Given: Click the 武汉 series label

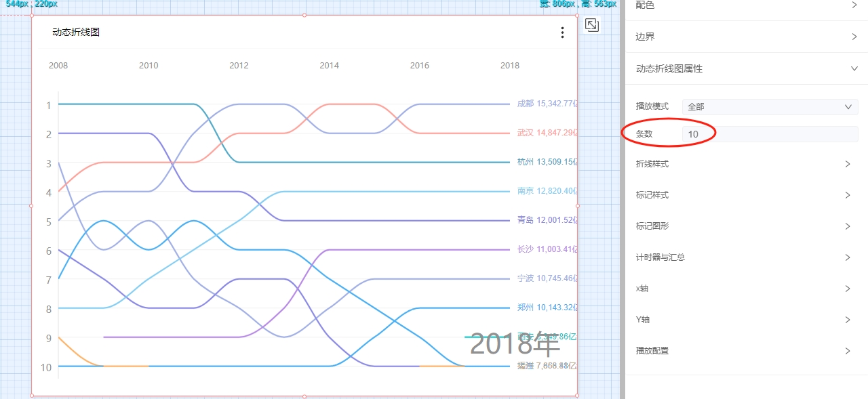Looking at the screenshot, I should coord(525,133).
